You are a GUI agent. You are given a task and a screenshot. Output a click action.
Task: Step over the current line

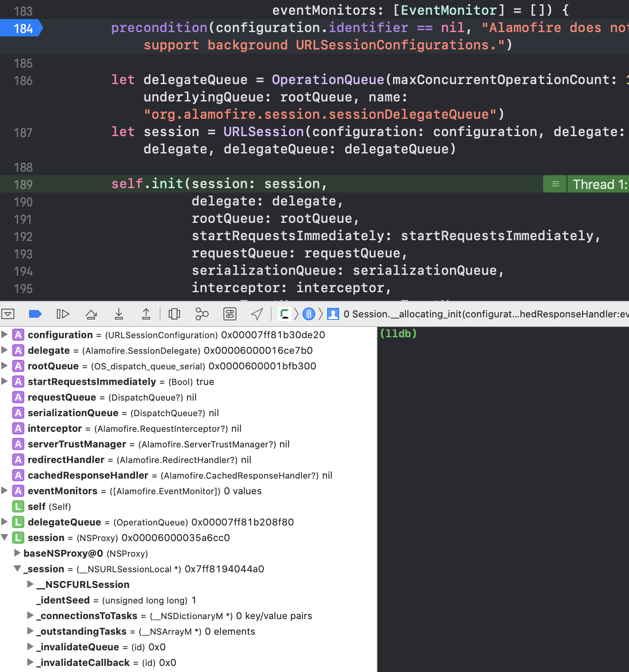(x=91, y=314)
